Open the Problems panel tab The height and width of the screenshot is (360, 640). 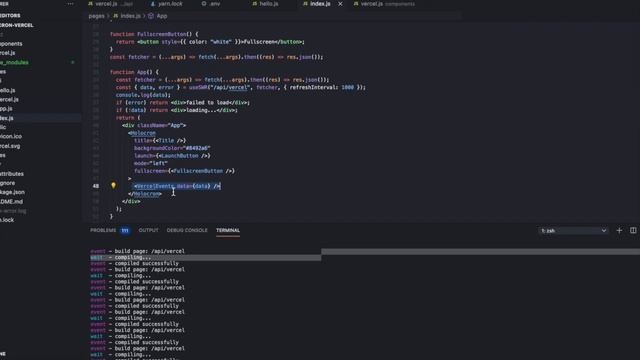[x=103, y=230]
